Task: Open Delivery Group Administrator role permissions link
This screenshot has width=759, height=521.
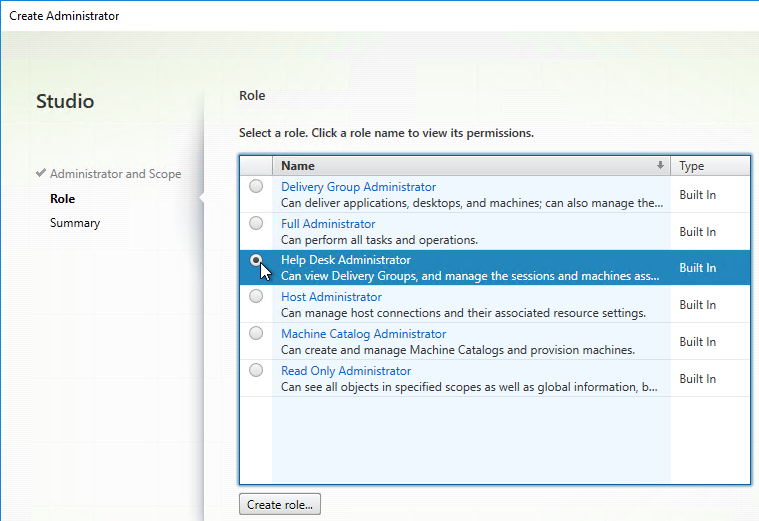Action: pyautogui.click(x=358, y=187)
